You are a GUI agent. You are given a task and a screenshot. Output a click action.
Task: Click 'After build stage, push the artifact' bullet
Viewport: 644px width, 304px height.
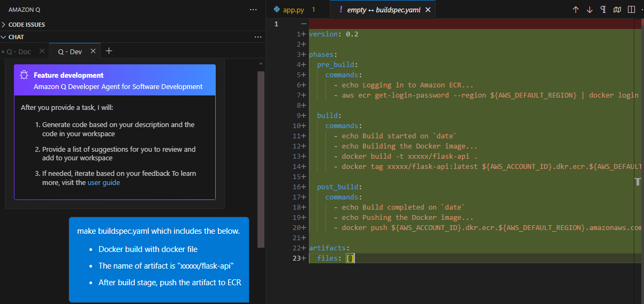tap(170, 282)
